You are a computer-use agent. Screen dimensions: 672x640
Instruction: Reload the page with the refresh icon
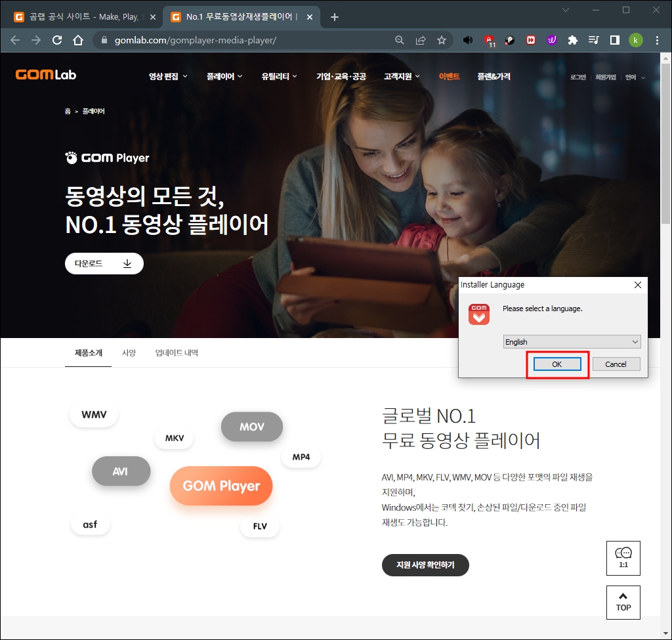[x=56, y=40]
